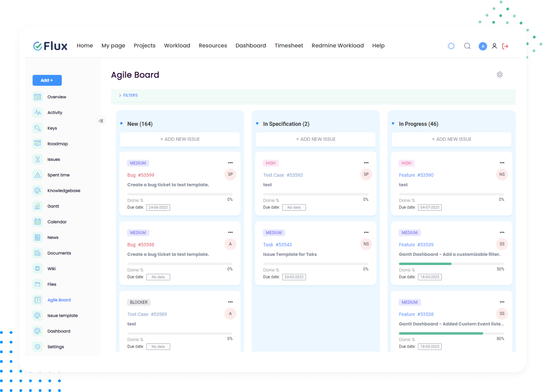Open Help in top menu
543x392 pixels.
point(378,45)
